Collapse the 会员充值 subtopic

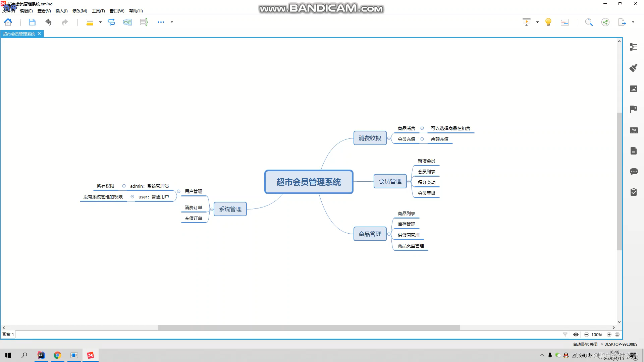point(422,139)
